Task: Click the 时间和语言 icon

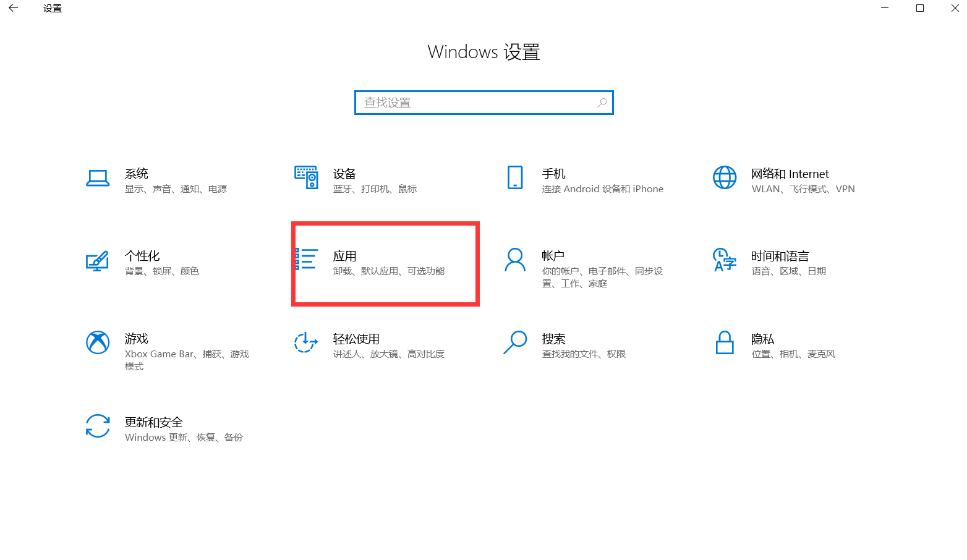Action: tap(725, 260)
